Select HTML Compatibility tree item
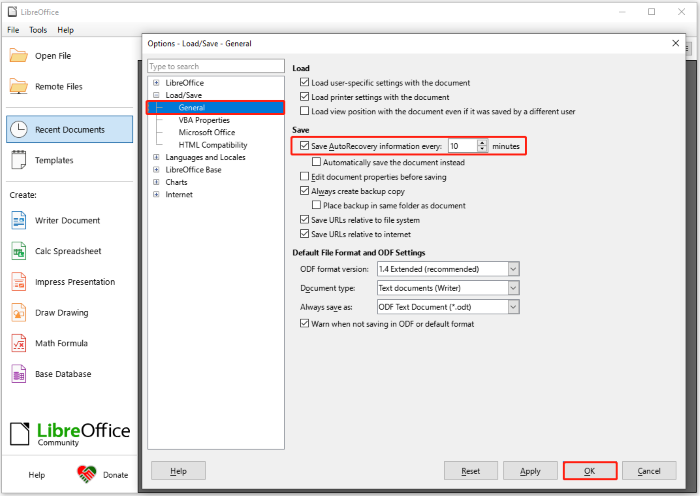The height and width of the screenshot is (496, 700). tap(213, 145)
